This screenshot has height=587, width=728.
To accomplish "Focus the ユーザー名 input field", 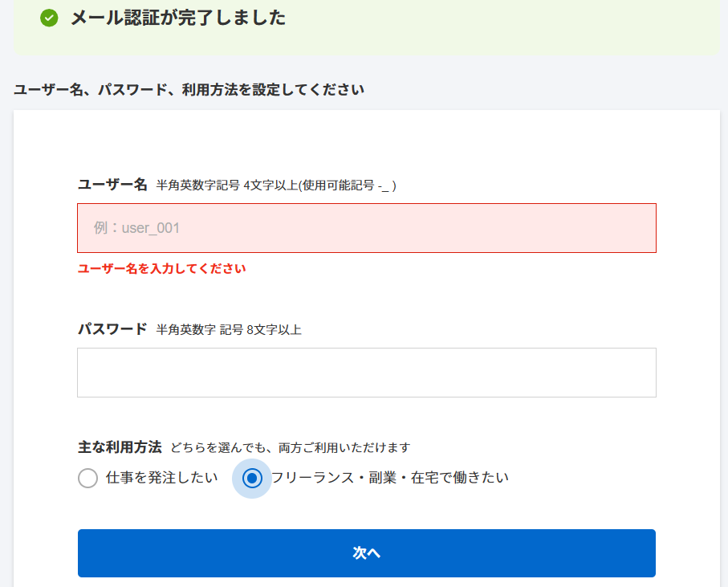I will point(366,228).
